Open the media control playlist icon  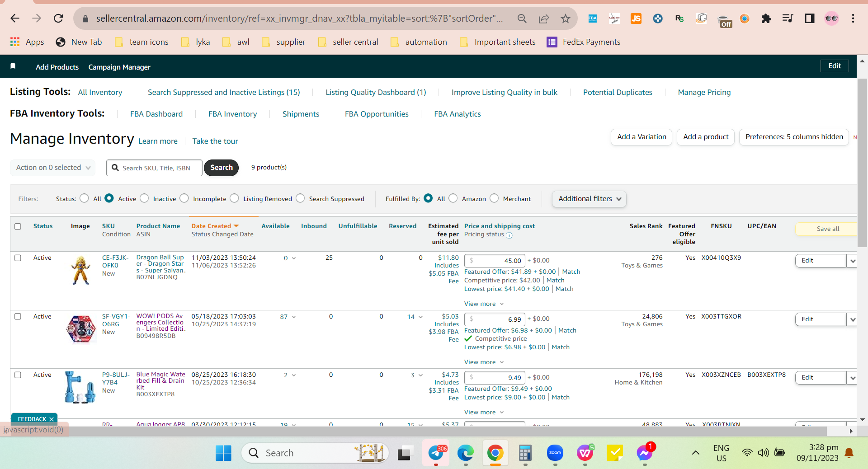coord(788,19)
